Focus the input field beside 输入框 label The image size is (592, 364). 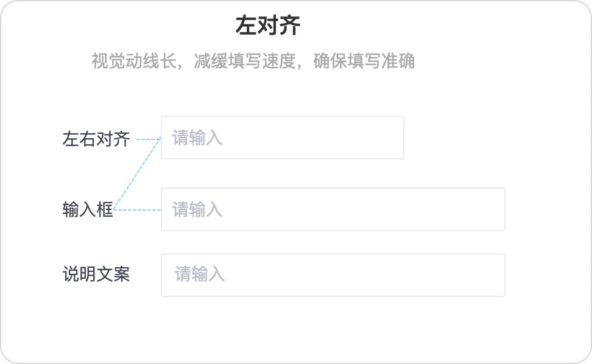(x=333, y=209)
